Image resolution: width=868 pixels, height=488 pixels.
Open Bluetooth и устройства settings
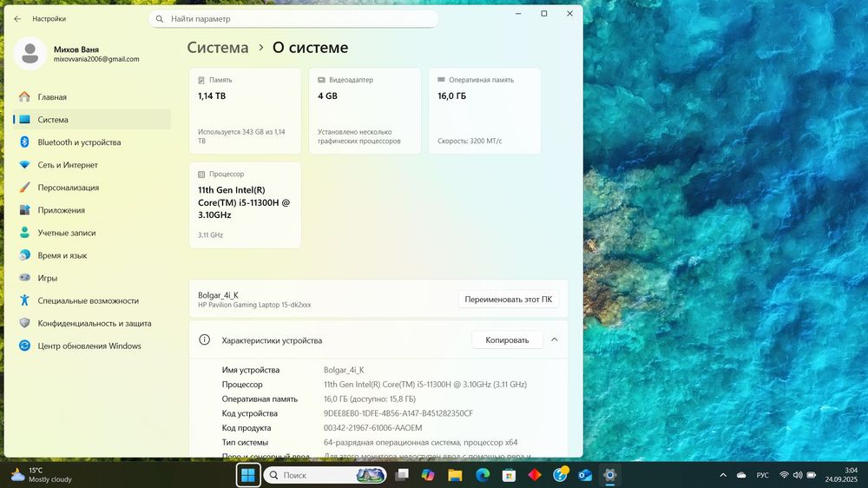click(92, 142)
